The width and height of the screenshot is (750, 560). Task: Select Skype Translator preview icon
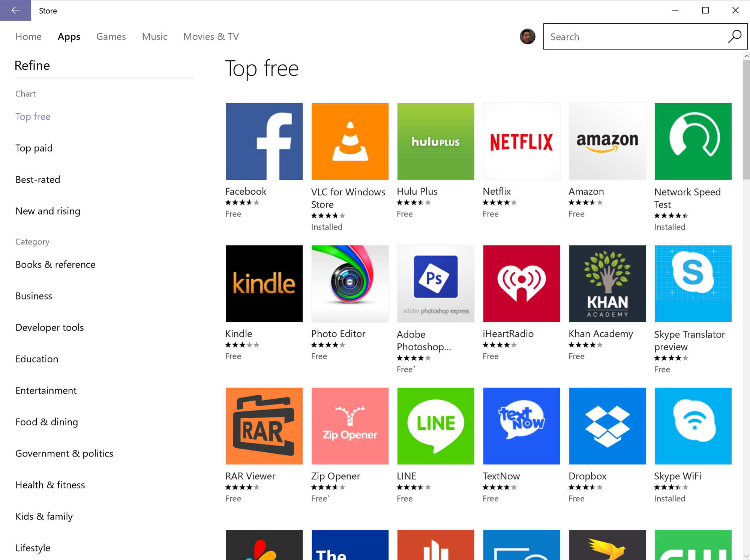(693, 284)
